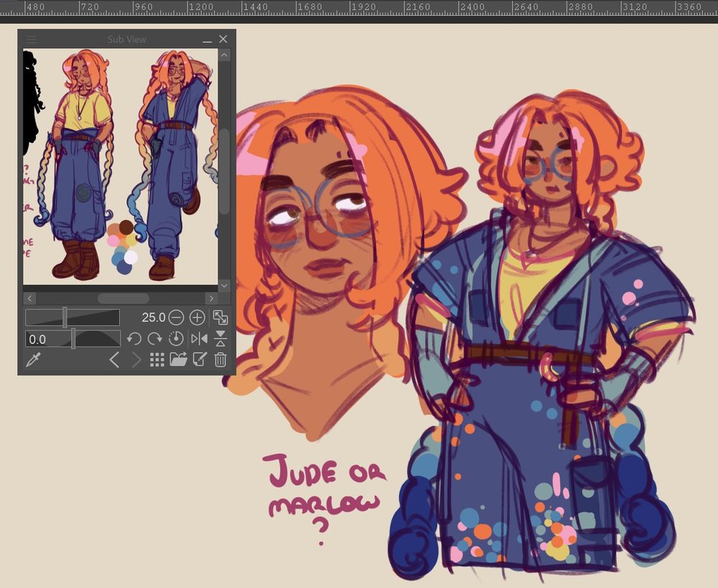Pick white swatch in reference image
The height and width of the screenshot is (588, 718).
click(131, 257)
